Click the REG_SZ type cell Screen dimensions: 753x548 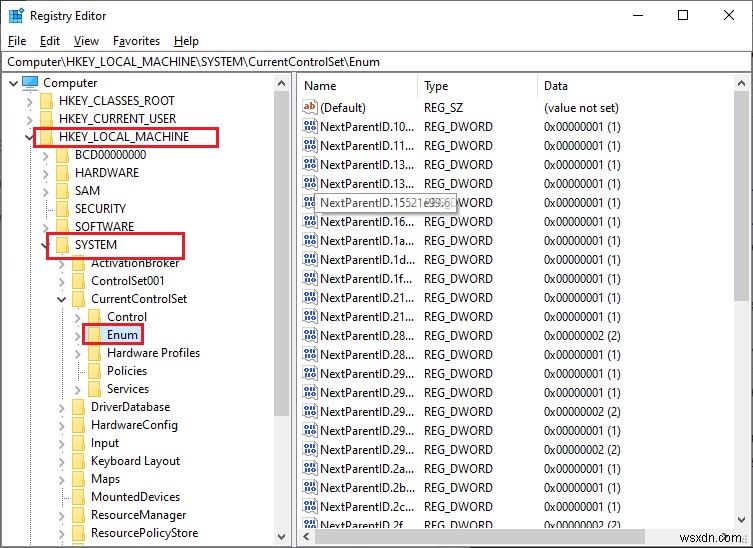pos(443,108)
